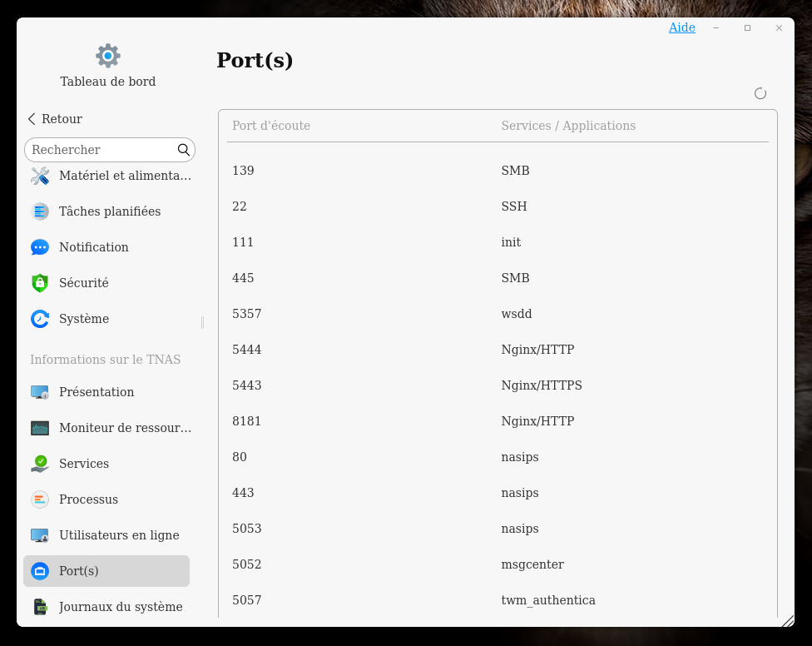The image size is (812, 646).
Task: Go back with the Retour chevron
Action: [32, 119]
